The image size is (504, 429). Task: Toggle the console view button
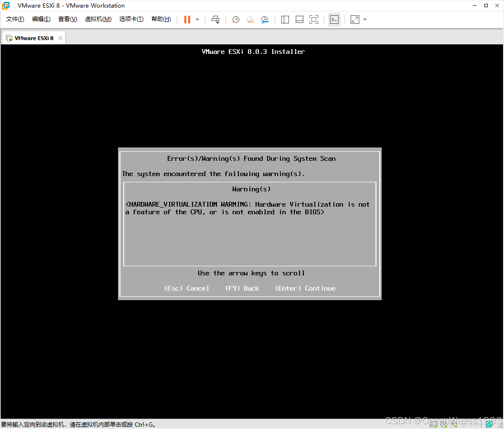click(334, 20)
